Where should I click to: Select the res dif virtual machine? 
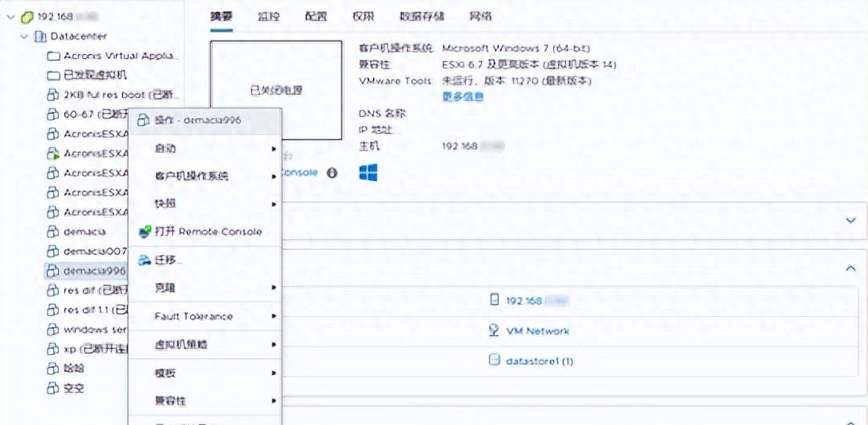(96, 290)
